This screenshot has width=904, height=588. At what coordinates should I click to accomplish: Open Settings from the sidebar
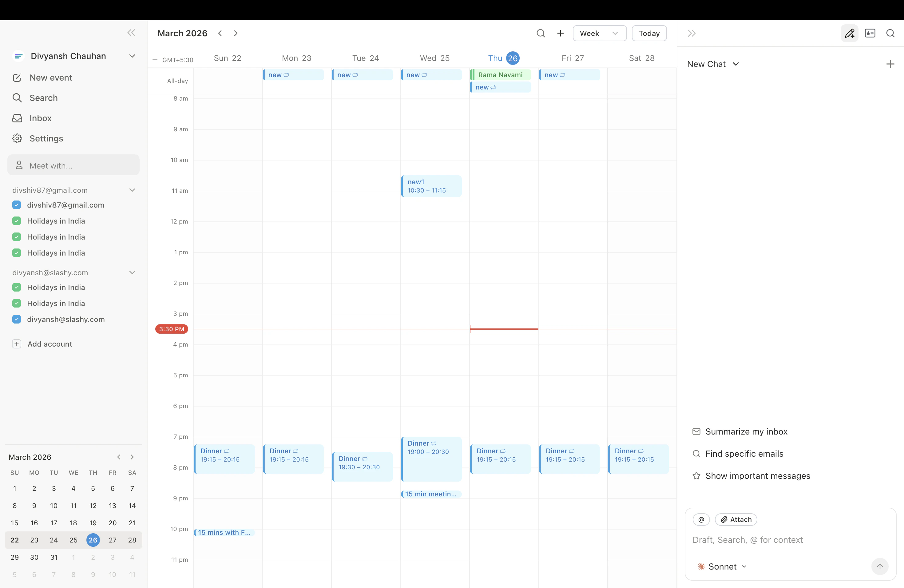point(17,138)
